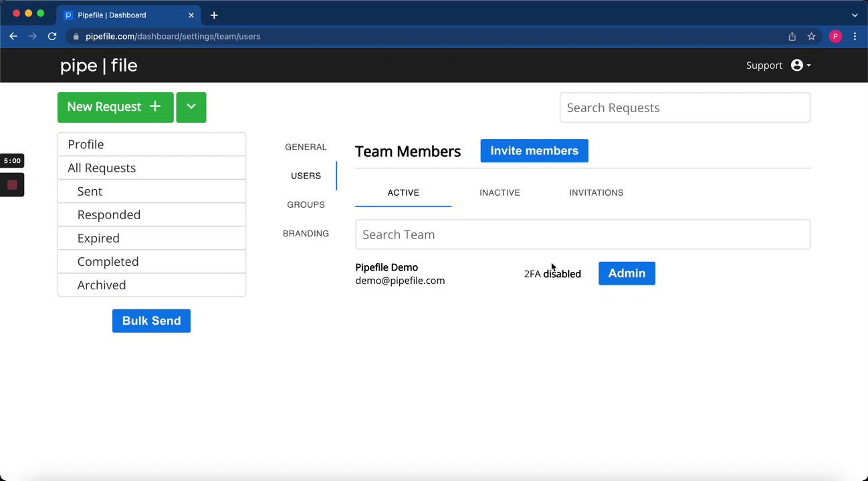Image resolution: width=868 pixels, height=481 pixels.
Task: Click the 2FA disabled status
Action: pyautogui.click(x=552, y=274)
